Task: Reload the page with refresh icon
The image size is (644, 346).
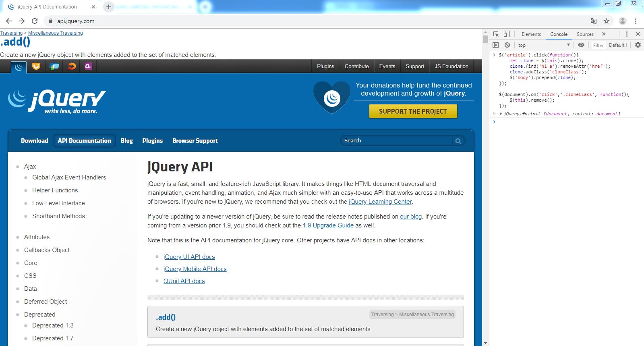Action: [35, 21]
